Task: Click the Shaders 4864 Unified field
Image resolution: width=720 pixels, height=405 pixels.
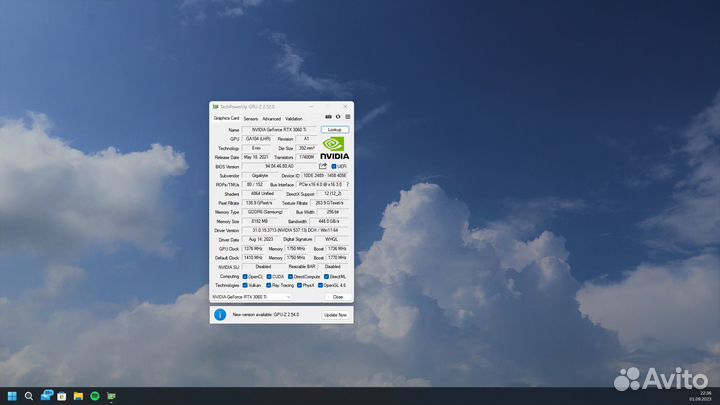Action: pos(262,194)
